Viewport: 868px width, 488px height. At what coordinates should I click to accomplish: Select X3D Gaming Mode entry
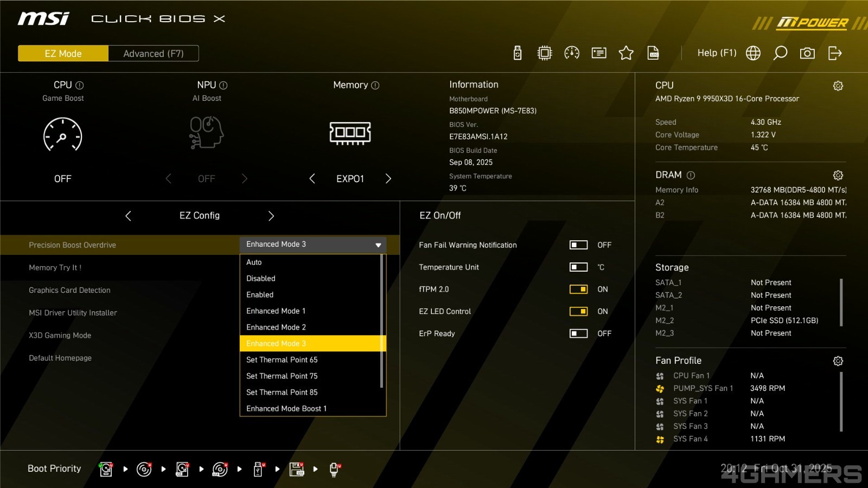click(x=60, y=336)
